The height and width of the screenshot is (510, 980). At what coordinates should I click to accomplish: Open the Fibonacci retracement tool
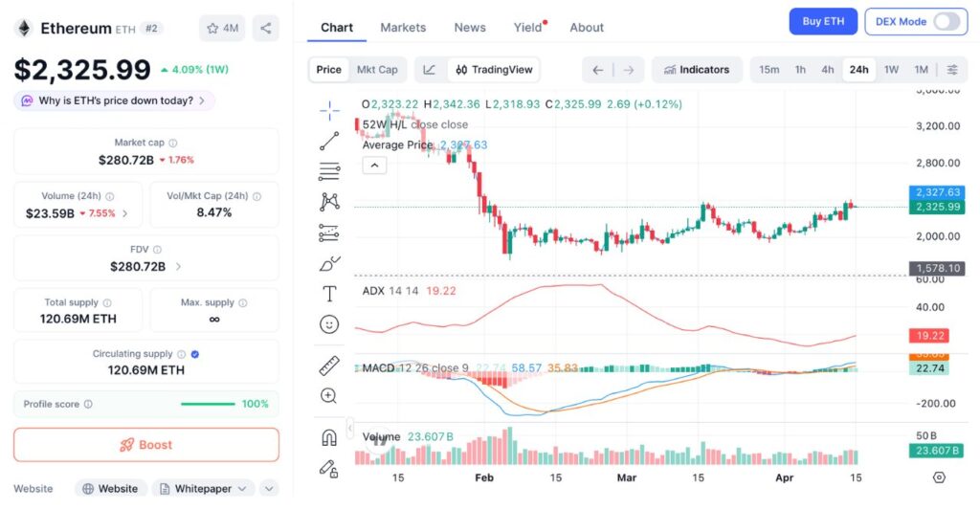coord(329,172)
